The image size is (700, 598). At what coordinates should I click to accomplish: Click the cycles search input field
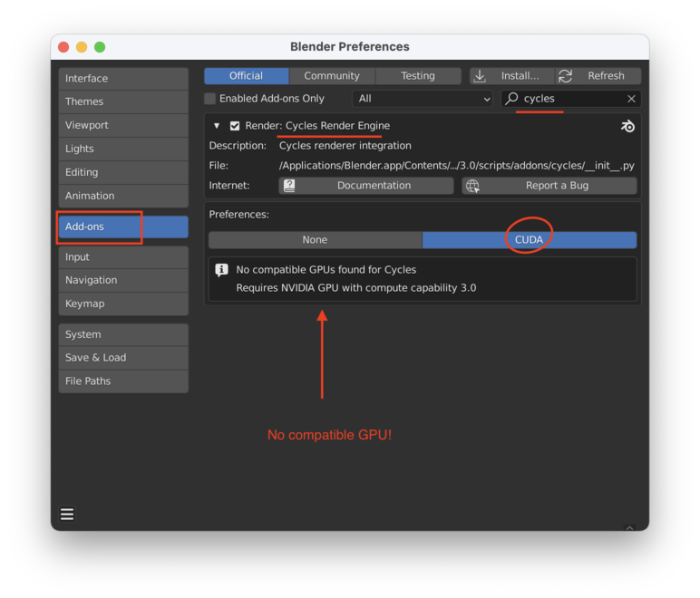(x=571, y=99)
